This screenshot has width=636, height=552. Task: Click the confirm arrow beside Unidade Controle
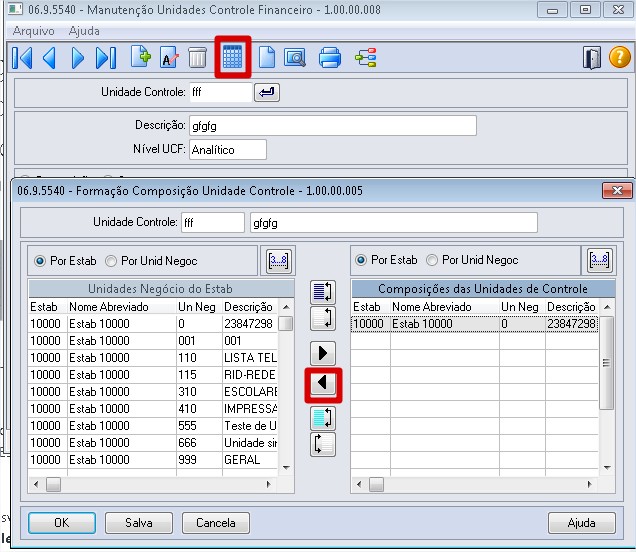pos(266,92)
